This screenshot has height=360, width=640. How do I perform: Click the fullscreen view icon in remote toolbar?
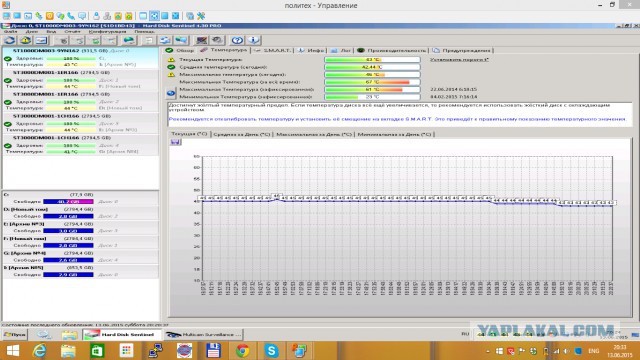point(154,16)
